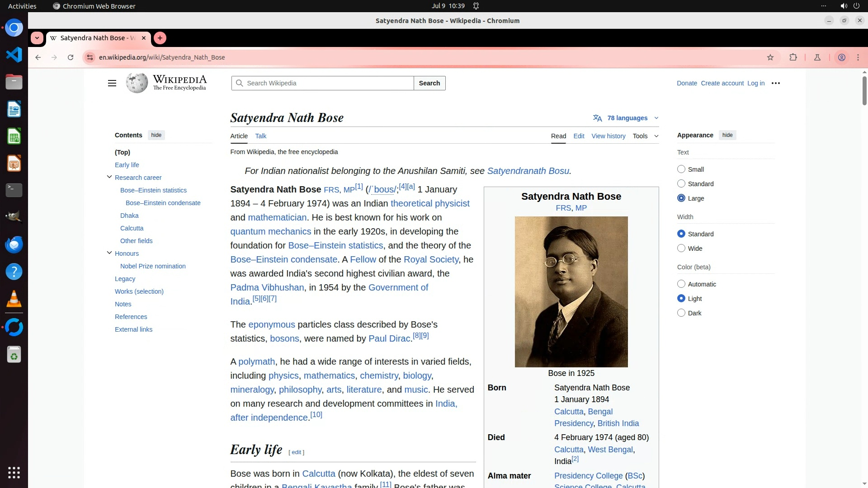
Task: Open personal tools ellipsis menu
Action: pyautogui.click(x=776, y=83)
